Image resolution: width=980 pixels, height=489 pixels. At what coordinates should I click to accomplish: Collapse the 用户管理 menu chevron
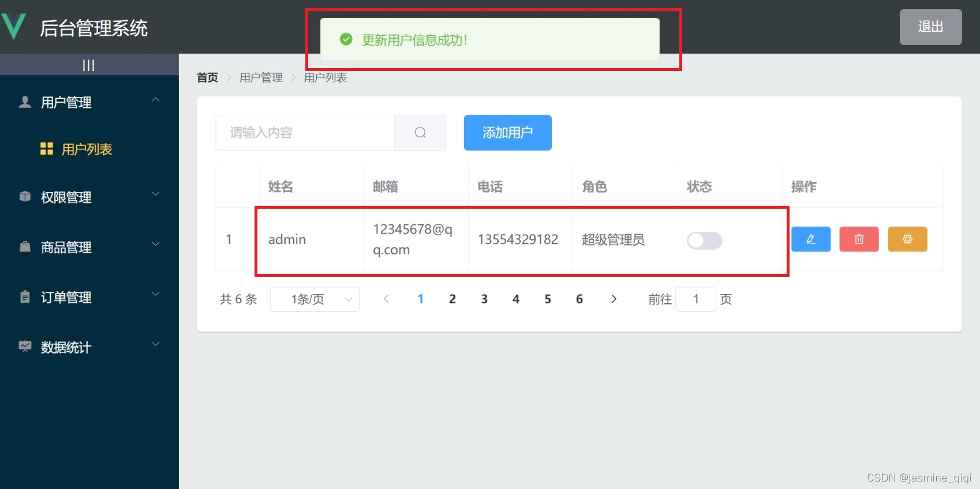pyautogui.click(x=155, y=100)
